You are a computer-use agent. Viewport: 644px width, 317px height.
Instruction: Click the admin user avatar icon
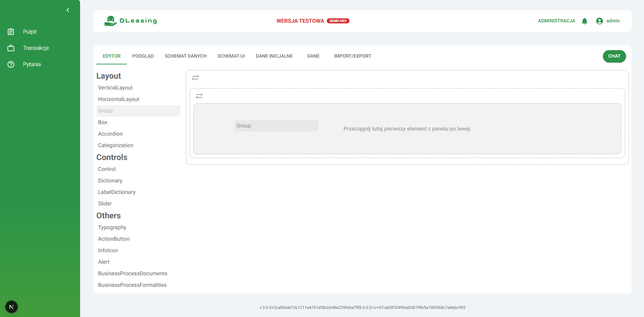(x=599, y=21)
